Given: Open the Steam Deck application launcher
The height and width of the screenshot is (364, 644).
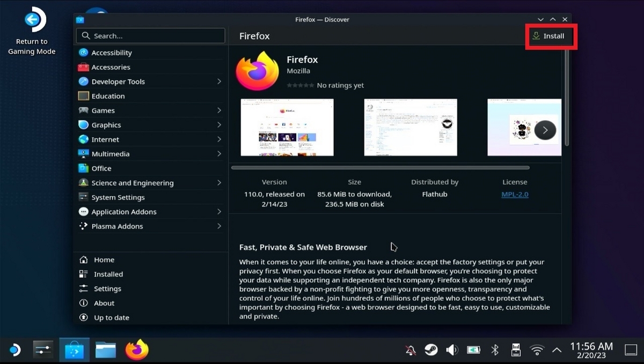Looking at the screenshot, I should (x=14, y=350).
